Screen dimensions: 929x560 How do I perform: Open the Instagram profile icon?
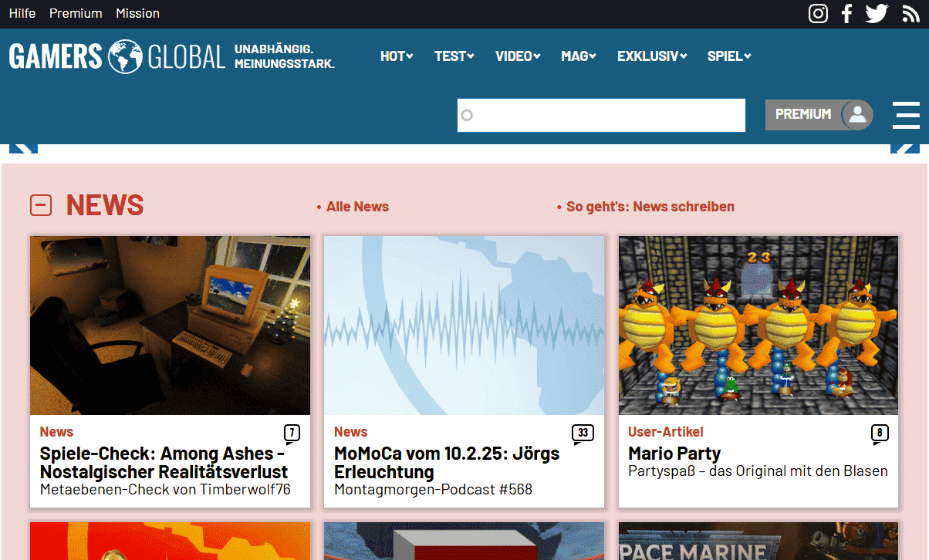point(818,13)
